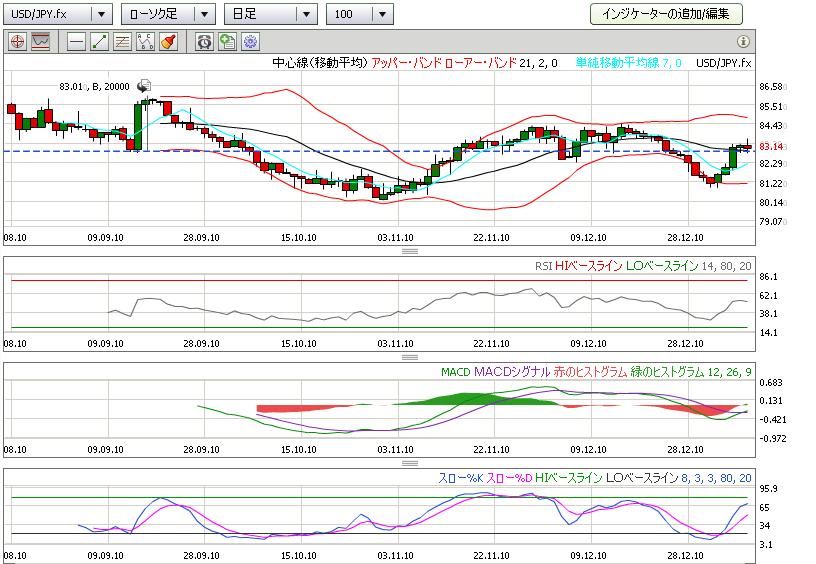Click the MACDシグナル legend label
Image resolution: width=816 pixels, height=564 pixels.
point(512,372)
